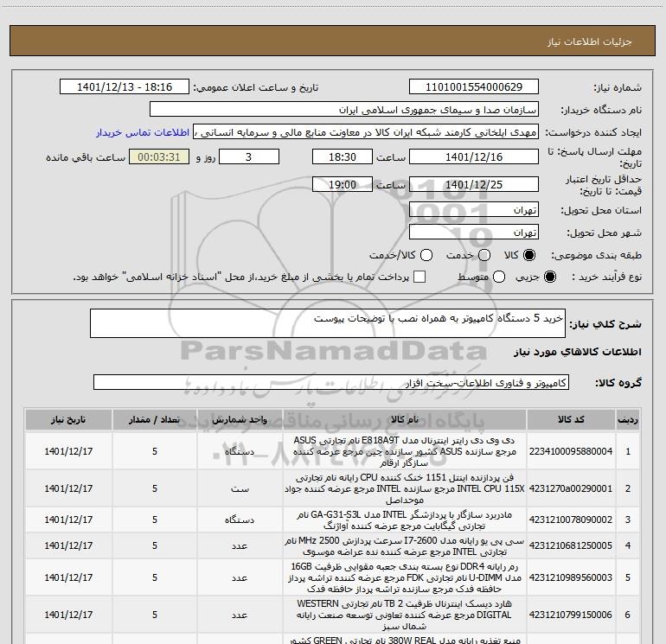666x644 pixels.
Task: Click the نام کالا column header
Action: (x=405, y=420)
